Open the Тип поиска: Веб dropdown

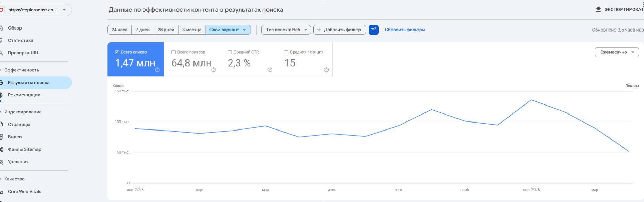pos(286,30)
